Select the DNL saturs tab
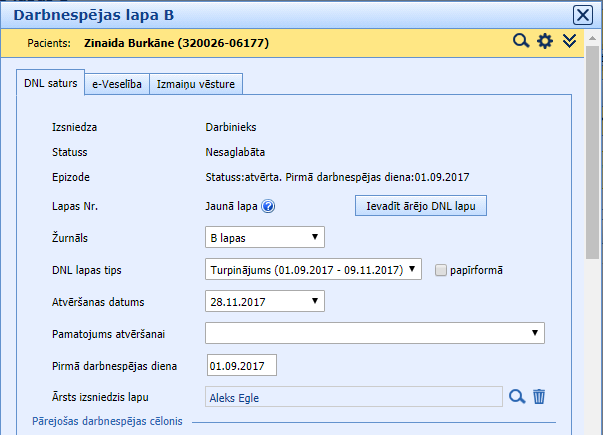The width and height of the screenshot is (603, 435). (50, 84)
